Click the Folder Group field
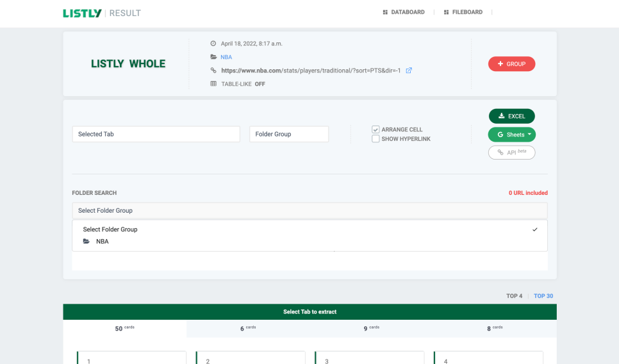Image resolution: width=619 pixels, height=364 pixels. pos(289,134)
